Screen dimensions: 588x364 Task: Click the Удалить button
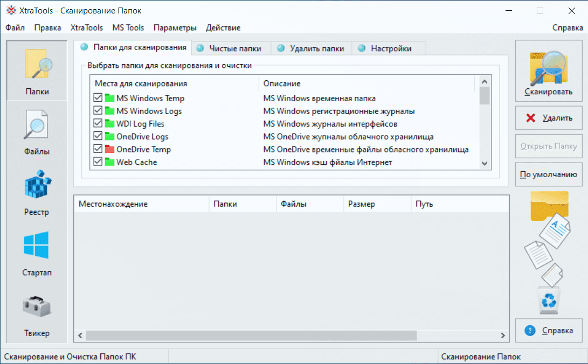click(549, 118)
